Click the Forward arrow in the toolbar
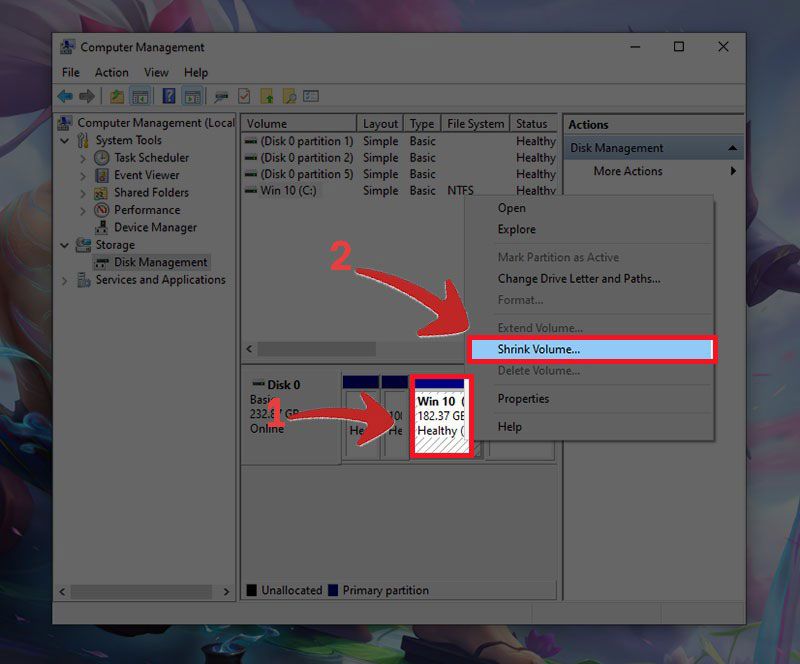The image size is (800, 664). 87,96
